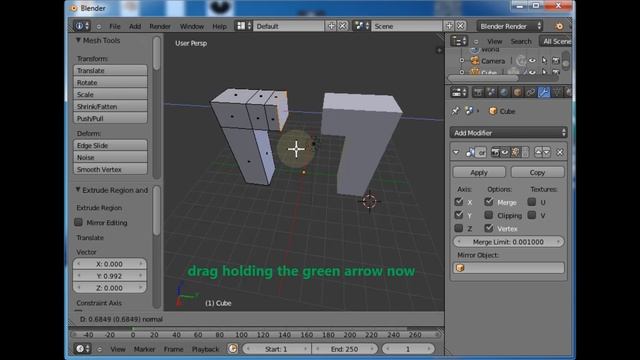Image resolution: width=640 pixels, height=360 pixels.
Task: Click the screen layout browse icon
Action: click(244, 26)
